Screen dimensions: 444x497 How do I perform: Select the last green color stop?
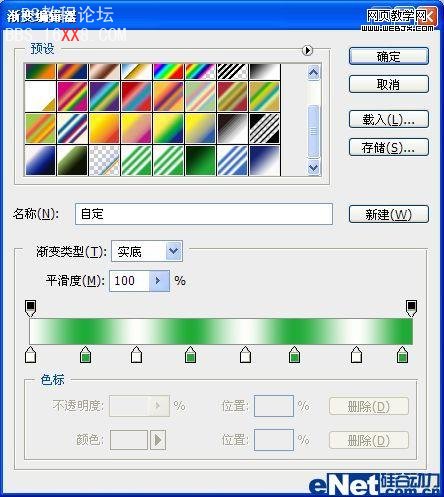[x=403, y=354]
